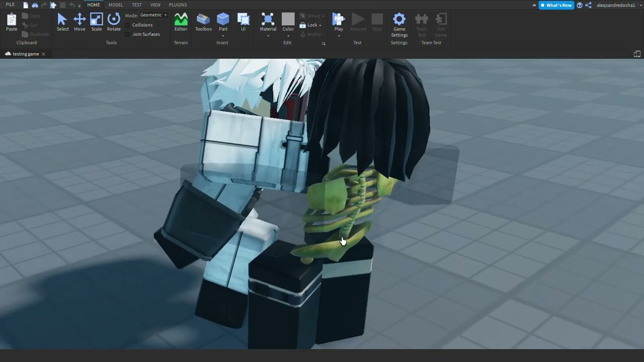The width and height of the screenshot is (644, 362).
Task: Click the Anchor tool icon
Action: [303, 34]
